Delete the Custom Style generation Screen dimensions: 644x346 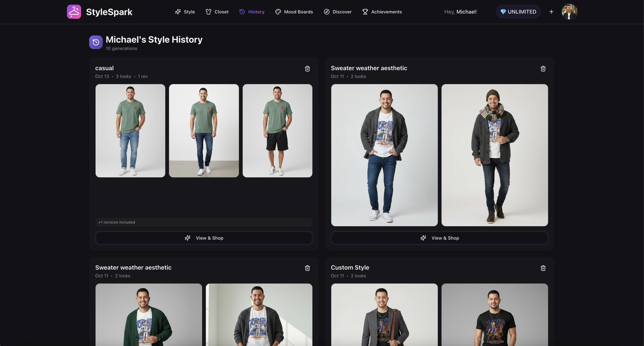543,268
